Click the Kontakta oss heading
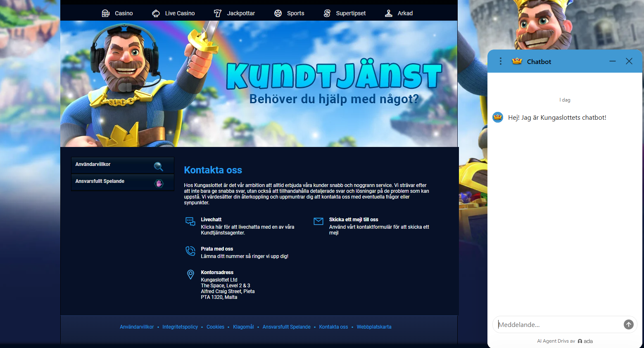The height and width of the screenshot is (348, 644). 213,170
